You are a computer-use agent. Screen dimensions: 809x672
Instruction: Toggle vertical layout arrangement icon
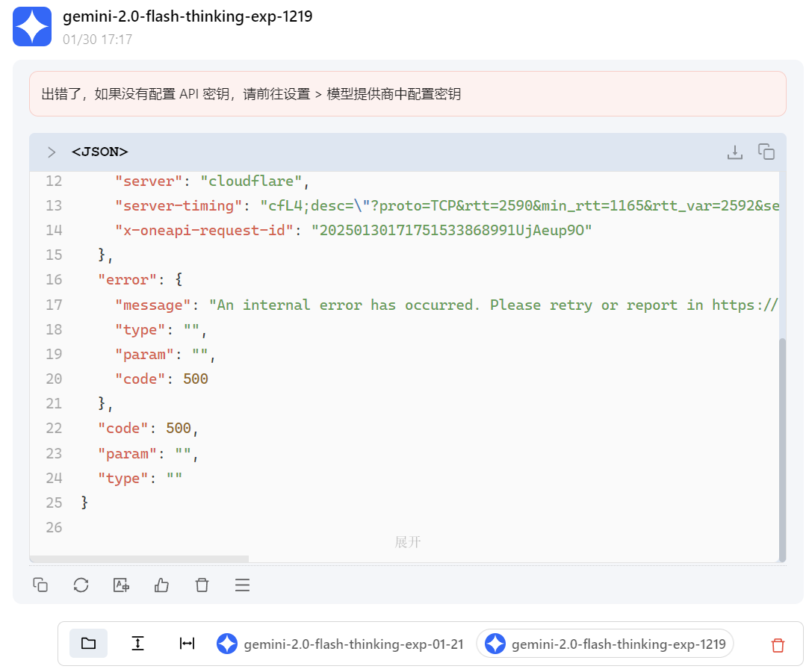(137, 643)
